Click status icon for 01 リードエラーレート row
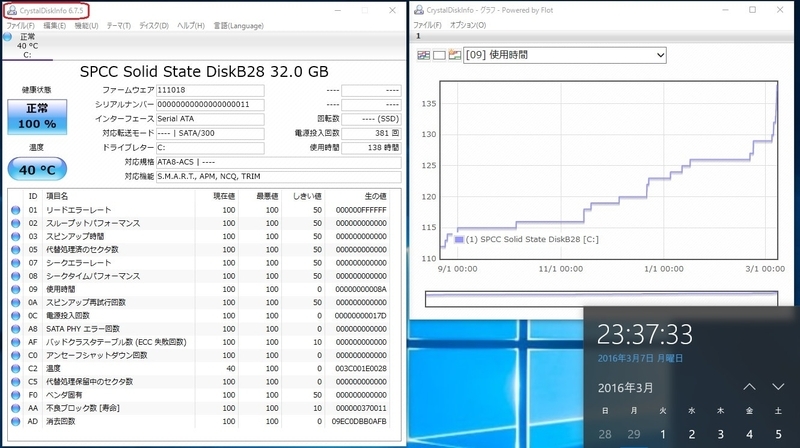800x448 pixels. pyautogui.click(x=16, y=210)
